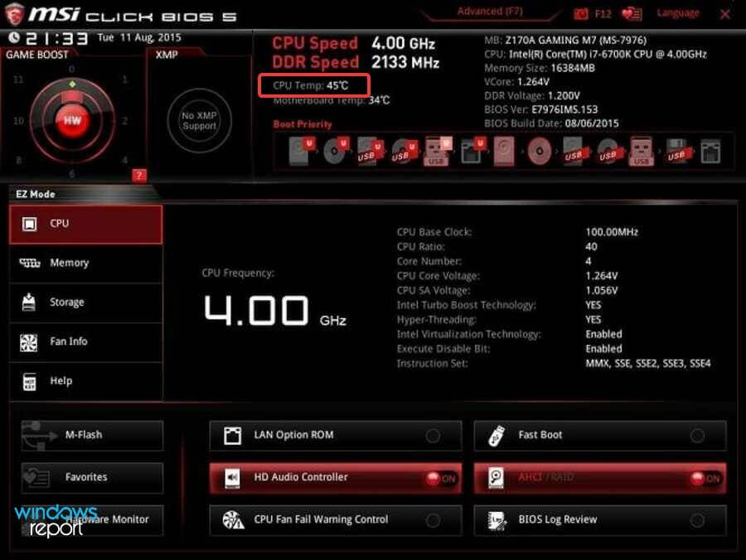This screenshot has width=746, height=560.
Task: Open the CPU panel in the sidebar
Action: point(85,223)
